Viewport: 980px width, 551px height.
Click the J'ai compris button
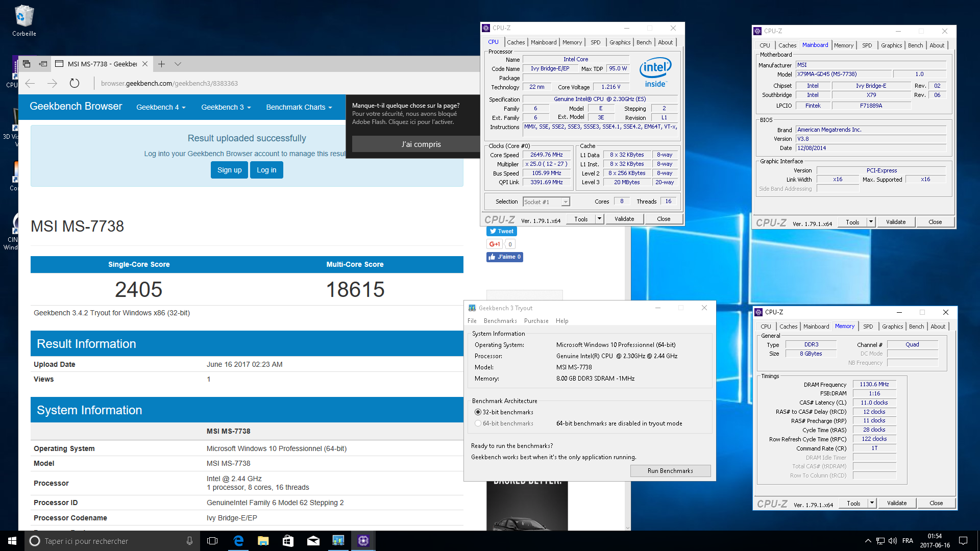point(421,144)
